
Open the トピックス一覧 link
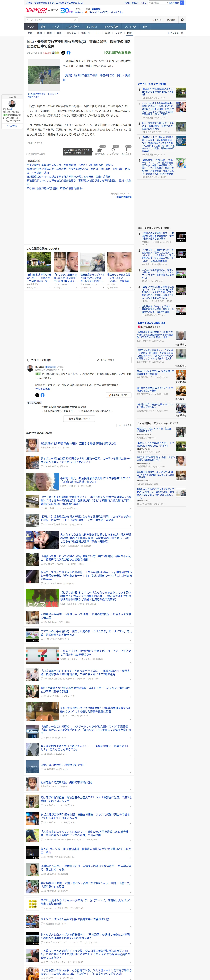click(x=175, y=33)
